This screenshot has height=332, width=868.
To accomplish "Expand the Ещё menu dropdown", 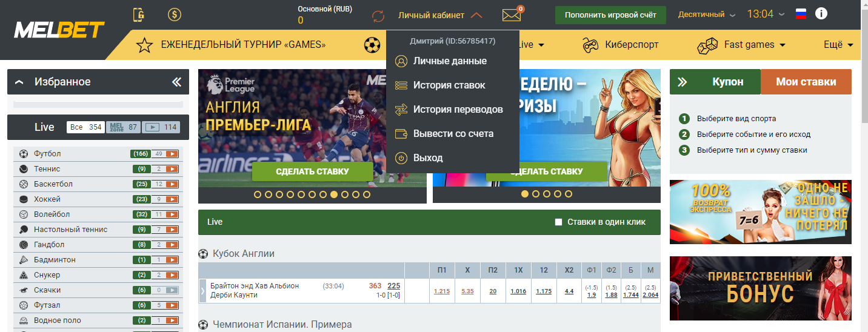I will tap(838, 45).
